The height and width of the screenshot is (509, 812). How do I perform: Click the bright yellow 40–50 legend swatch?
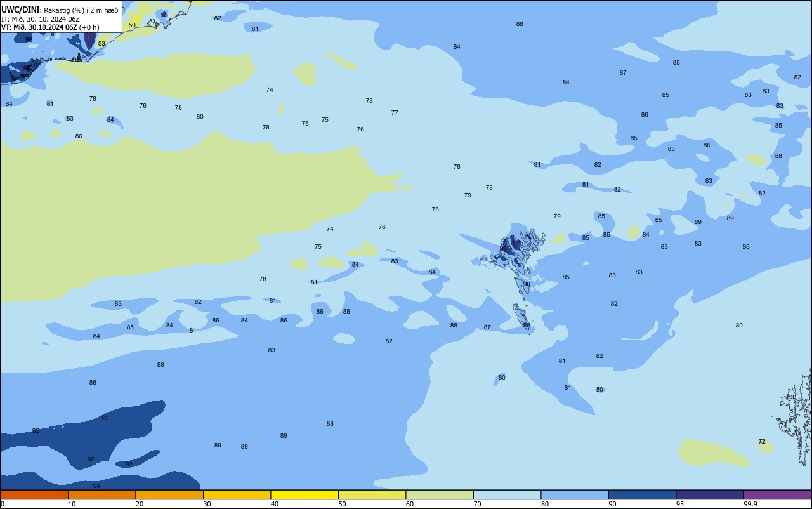click(x=304, y=494)
